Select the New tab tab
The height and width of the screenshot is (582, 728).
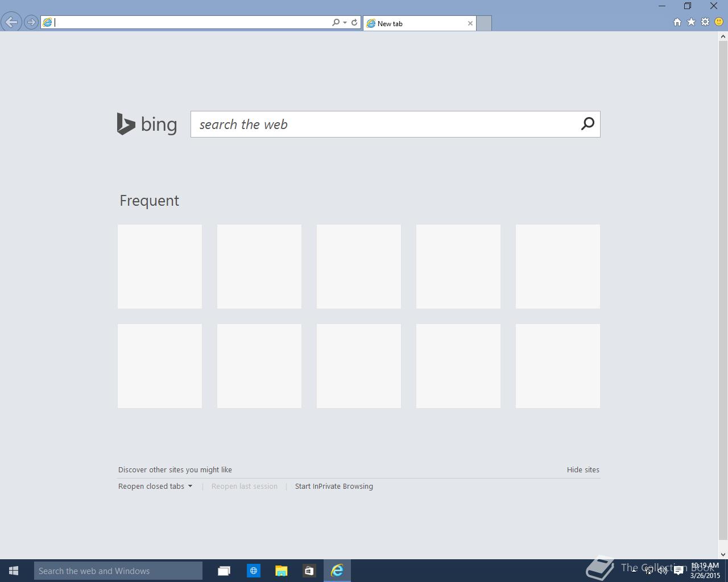coord(419,23)
